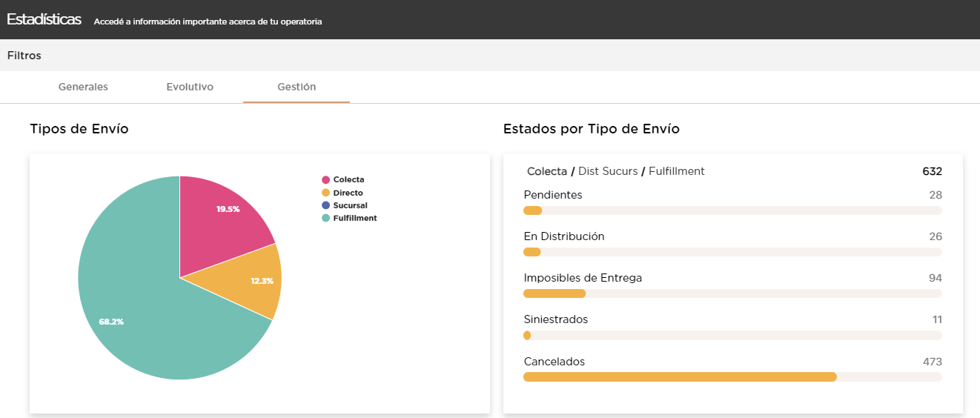Click the Cancelados count 473
980x418 pixels.
[x=933, y=362]
